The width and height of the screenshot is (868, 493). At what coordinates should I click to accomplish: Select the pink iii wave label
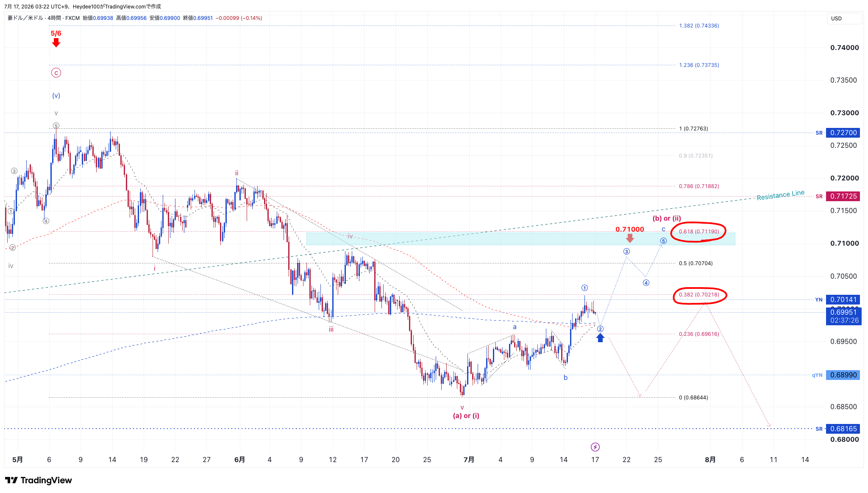tap(331, 329)
